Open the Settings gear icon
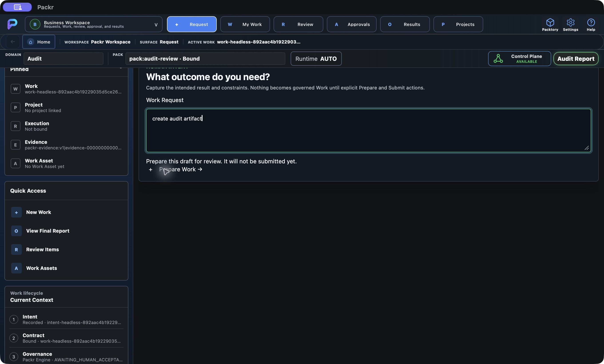Screen dimensions: 604x364 click(x=570, y=22)
